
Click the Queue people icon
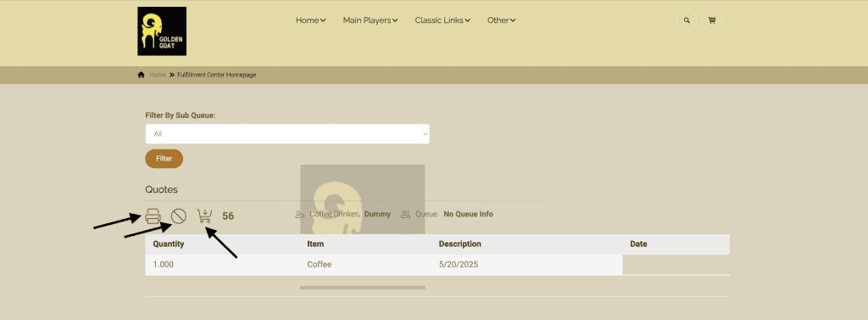click(x=406, y=214)
